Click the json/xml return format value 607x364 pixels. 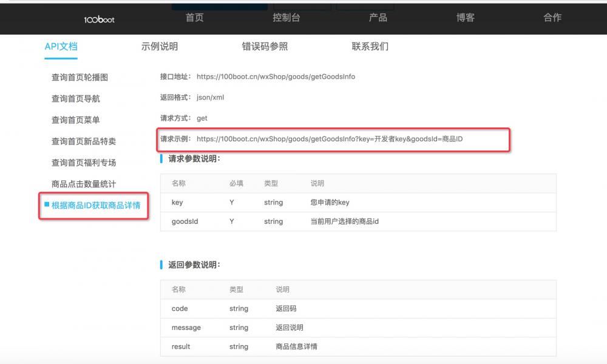tap(210, 98)
